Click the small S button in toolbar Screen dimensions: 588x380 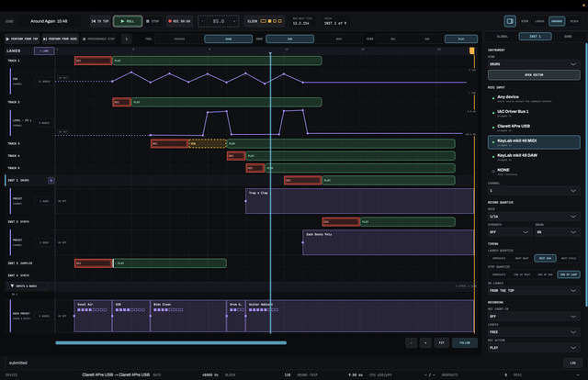(x=127, y=39)
